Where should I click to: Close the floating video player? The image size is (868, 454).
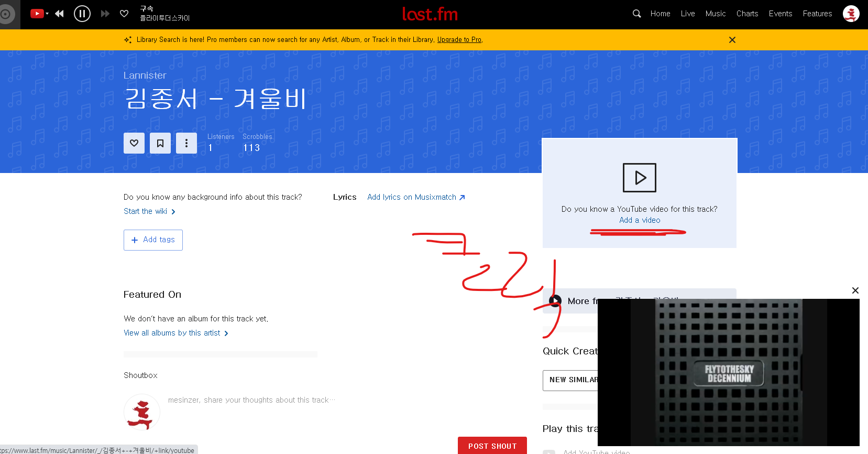click(855, 290)
